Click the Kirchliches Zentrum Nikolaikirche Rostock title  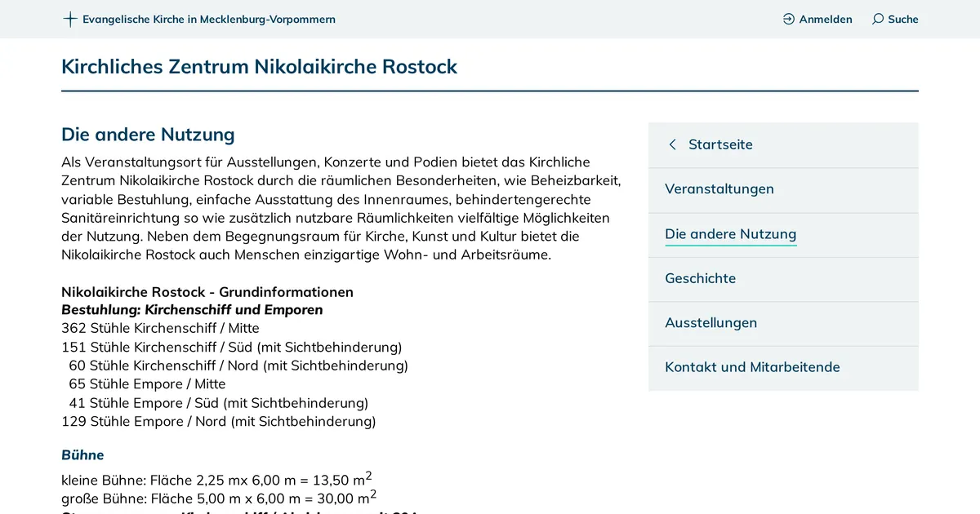coord(259,66)
